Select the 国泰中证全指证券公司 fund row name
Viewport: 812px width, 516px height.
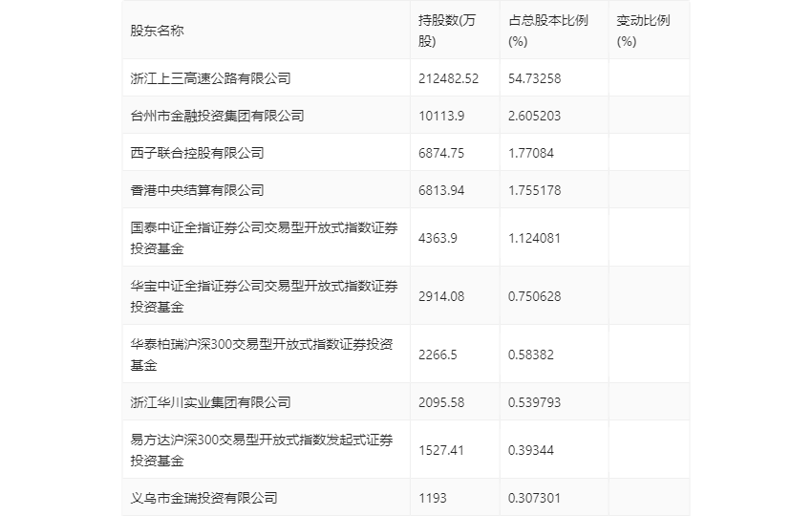[264, 238]
